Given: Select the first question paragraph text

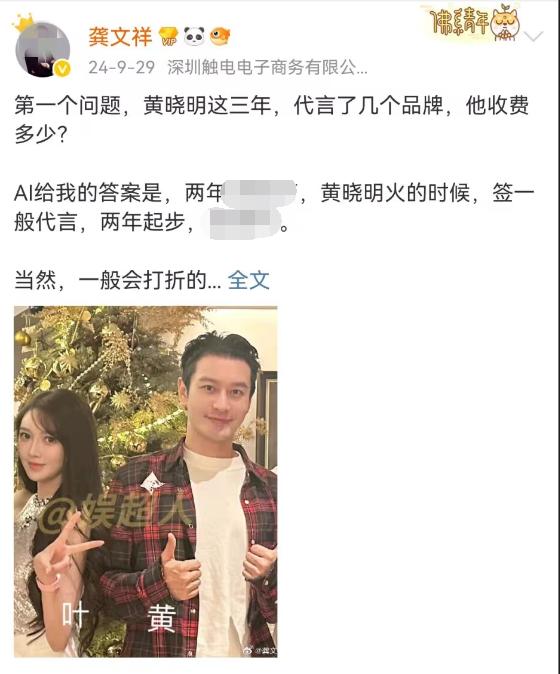Looking at the screenshot, I should pyautogui.click(x=272, y=120).
